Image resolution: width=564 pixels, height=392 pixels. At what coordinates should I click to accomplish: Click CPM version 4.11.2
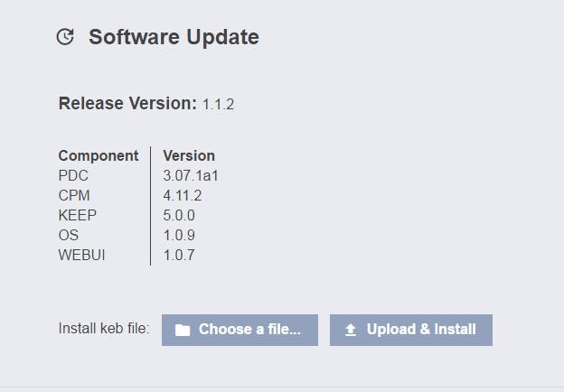[183, 195]
